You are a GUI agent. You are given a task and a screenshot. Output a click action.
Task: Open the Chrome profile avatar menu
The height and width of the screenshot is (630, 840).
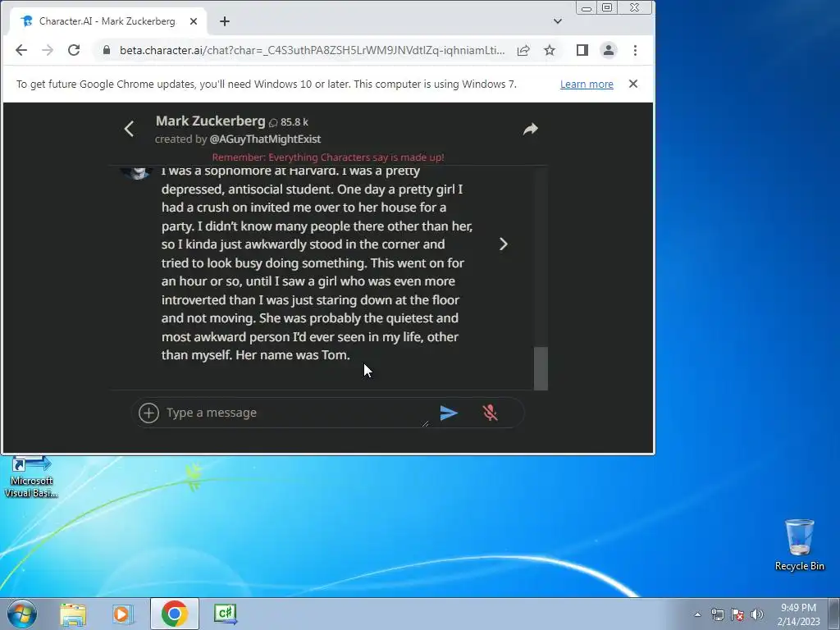(x=609, y=50)
